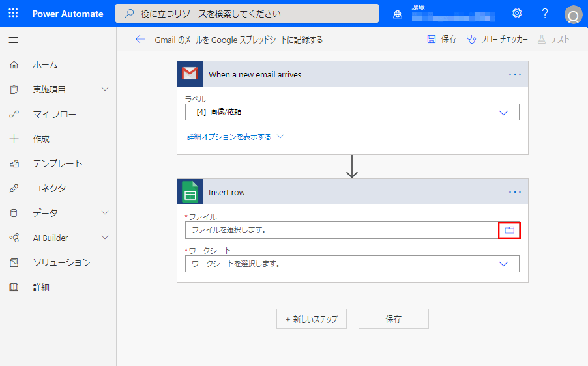Open the ラベル dropdown
Screen dimensions: 588x366
[352, 112]
